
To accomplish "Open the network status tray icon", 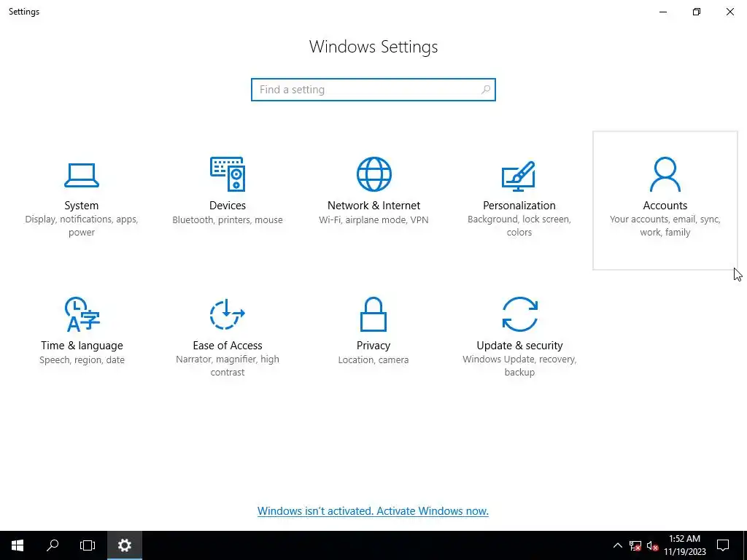I will pyautogui.click(x=635, y=545).
